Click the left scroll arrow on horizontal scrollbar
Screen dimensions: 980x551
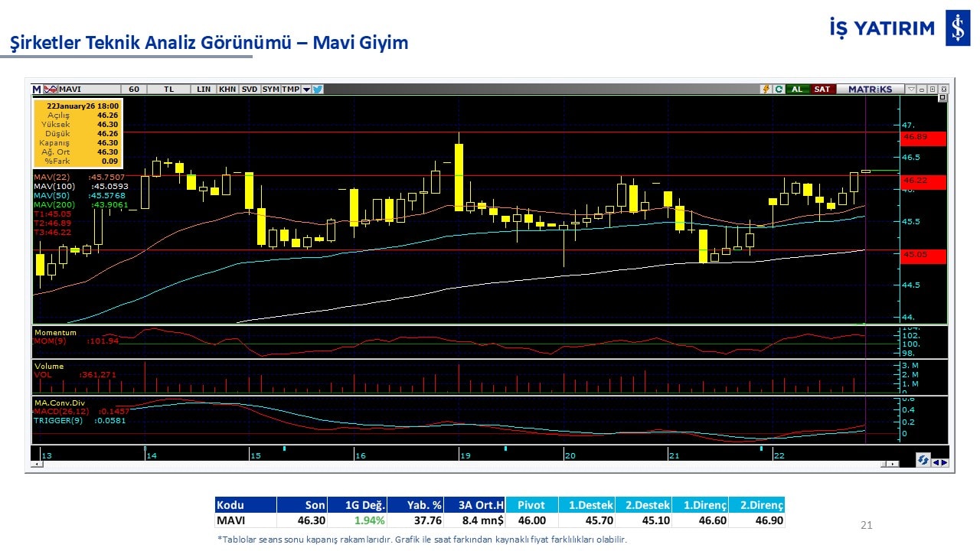[x=35, y=465]
